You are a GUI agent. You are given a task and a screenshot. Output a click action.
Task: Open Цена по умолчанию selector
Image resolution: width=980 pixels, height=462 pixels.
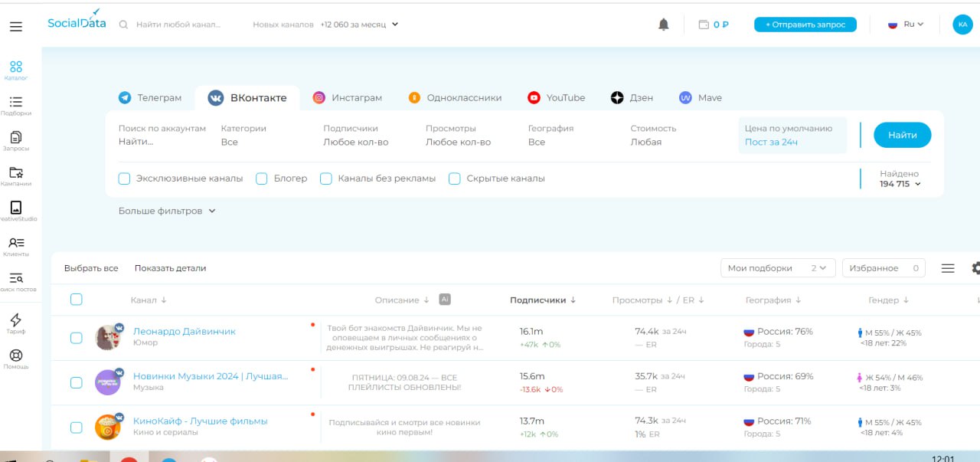coord(792,135)
